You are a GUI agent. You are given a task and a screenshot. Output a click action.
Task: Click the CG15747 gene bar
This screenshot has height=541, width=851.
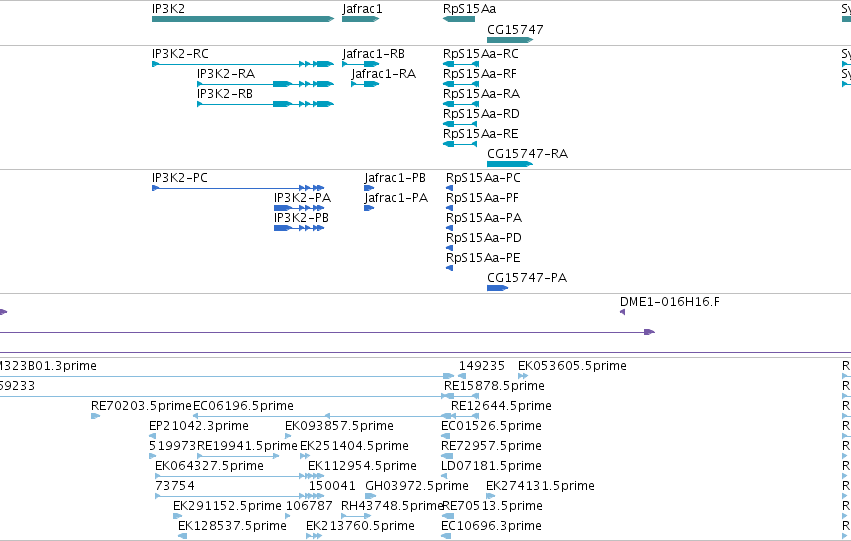tap(510, 40)
